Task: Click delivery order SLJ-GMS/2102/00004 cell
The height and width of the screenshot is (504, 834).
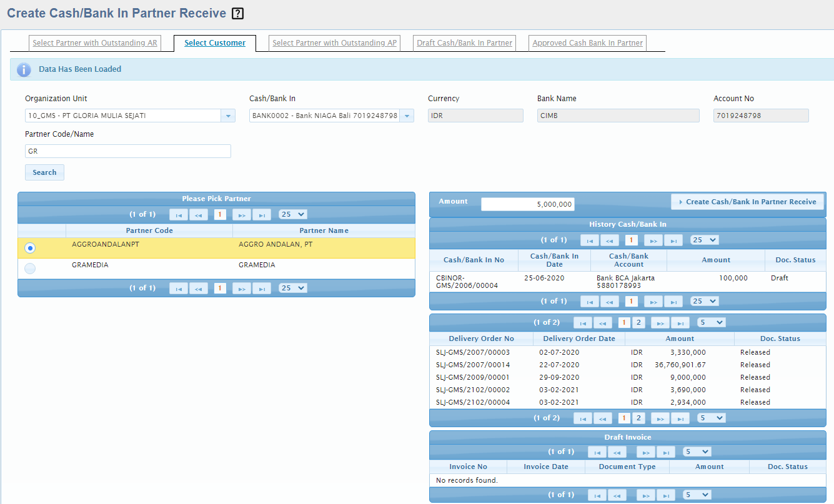Action: (x=473, y=402)
